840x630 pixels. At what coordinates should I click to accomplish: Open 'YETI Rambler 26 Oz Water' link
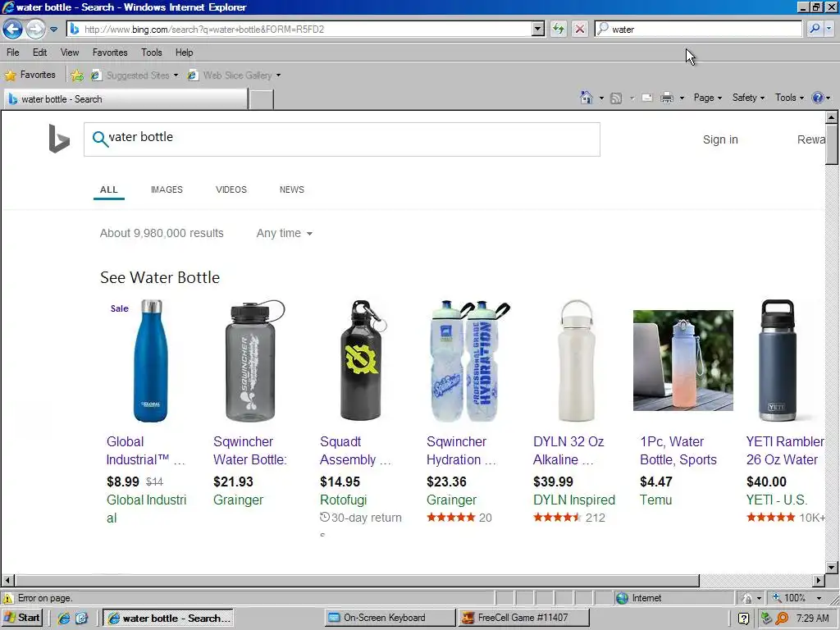coord(785,450)
